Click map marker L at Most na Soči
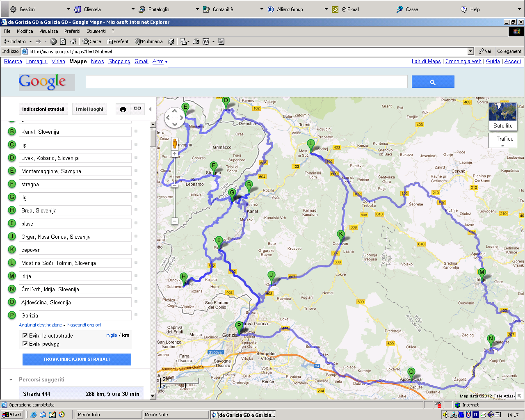Image resolution: width=525 pixels, height=420 pixels. point(311,146)
